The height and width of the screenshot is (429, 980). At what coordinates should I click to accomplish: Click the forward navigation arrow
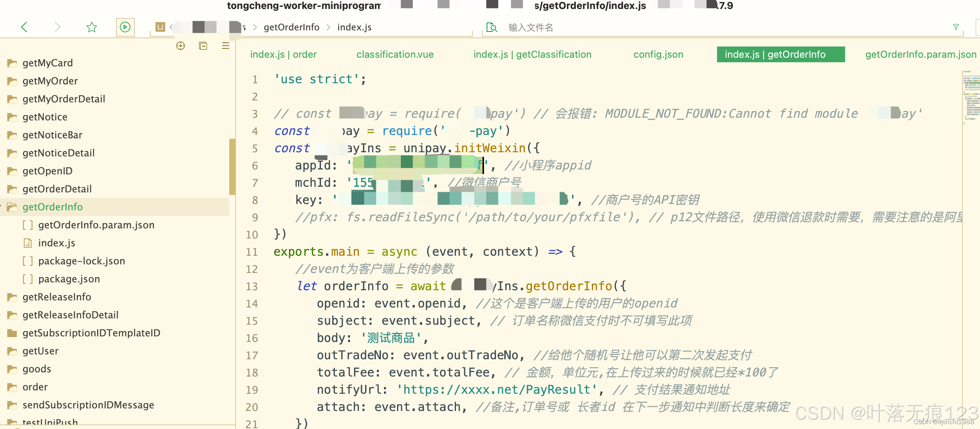click(57, 27)
